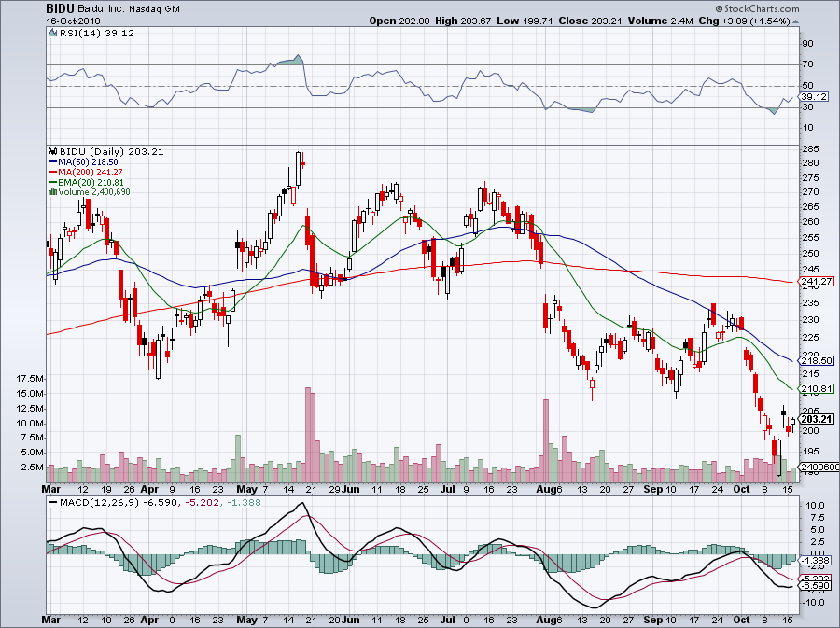Click the 2.5M volume axis label

tap(32, 468)
